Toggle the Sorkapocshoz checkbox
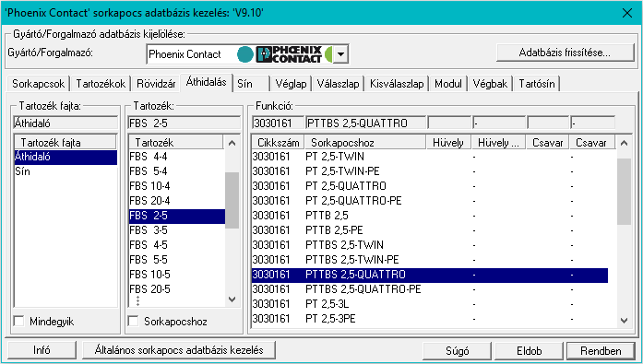The height and width of the screenshot is (364, 643). click(133, 322)
